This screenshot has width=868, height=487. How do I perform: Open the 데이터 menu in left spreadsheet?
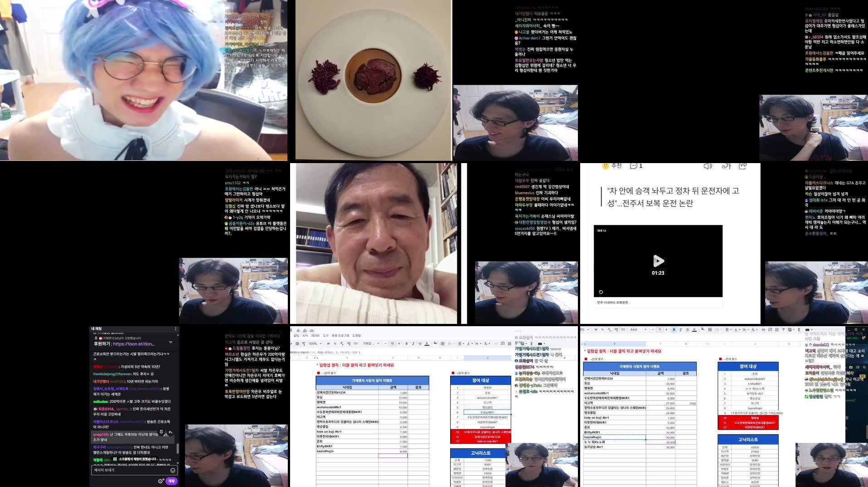315,336
